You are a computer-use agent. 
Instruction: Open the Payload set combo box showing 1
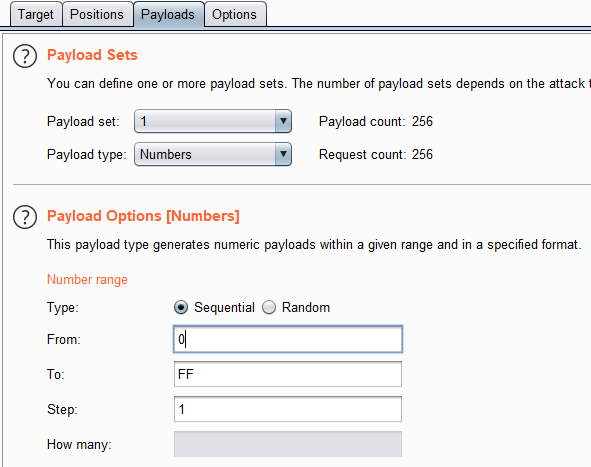213,121
